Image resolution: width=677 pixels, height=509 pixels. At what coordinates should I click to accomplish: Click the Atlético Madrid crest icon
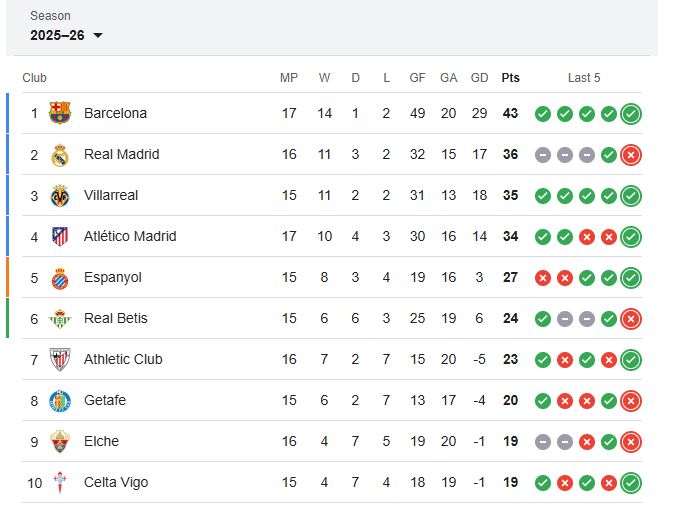60,236
